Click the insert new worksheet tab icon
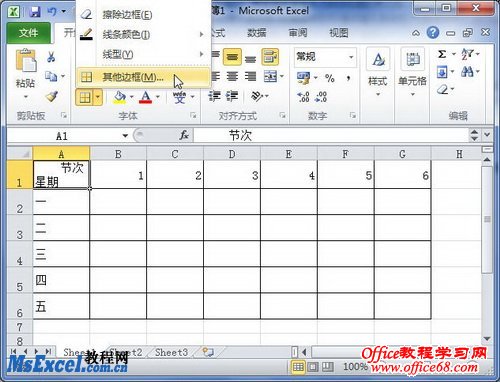Image resolution: width=500 pixels, height=382 pixels. (208, 352)
